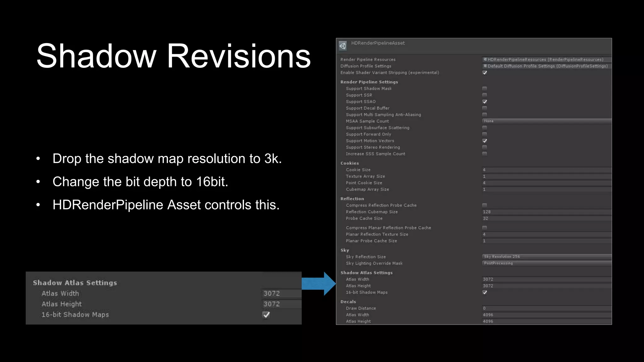Click the Render Pipeline Settings heading
The image size is (644, 362).
point(369,82)
